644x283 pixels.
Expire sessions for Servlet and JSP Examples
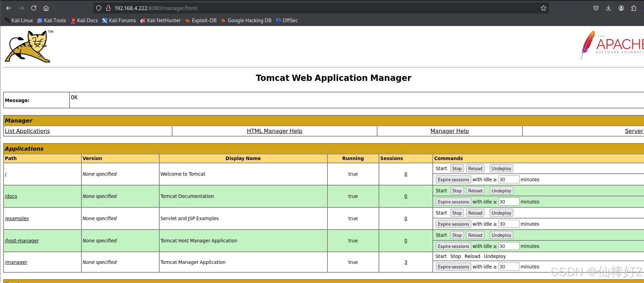tap(454, 224)
